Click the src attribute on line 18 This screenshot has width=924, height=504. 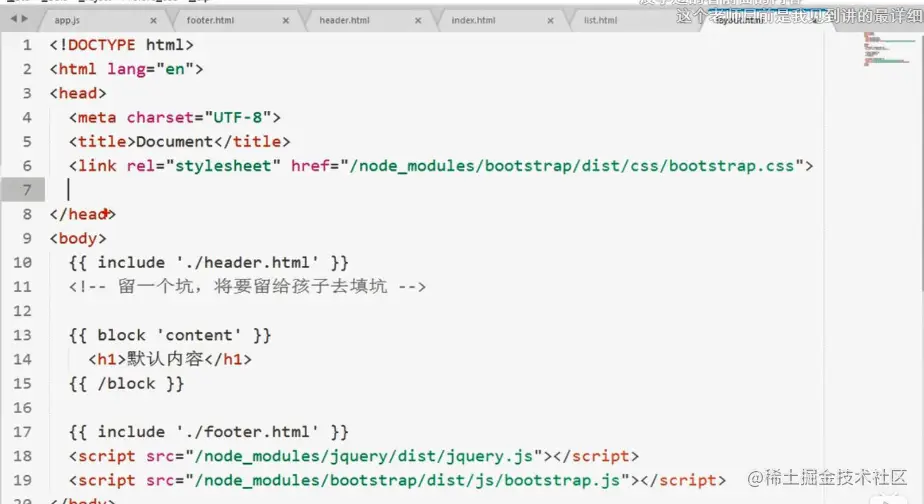(x=160, y=456)
